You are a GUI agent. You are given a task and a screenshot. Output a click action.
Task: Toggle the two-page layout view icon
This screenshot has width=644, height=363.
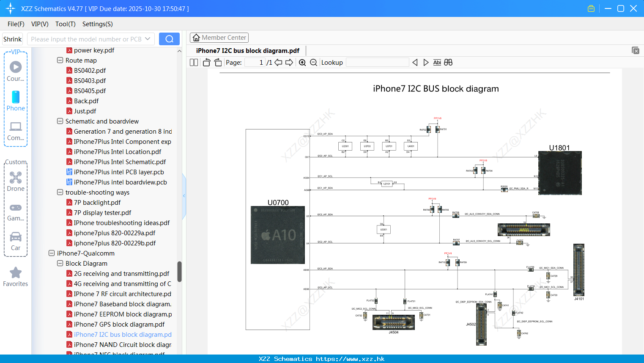click(x=194, y=63)
